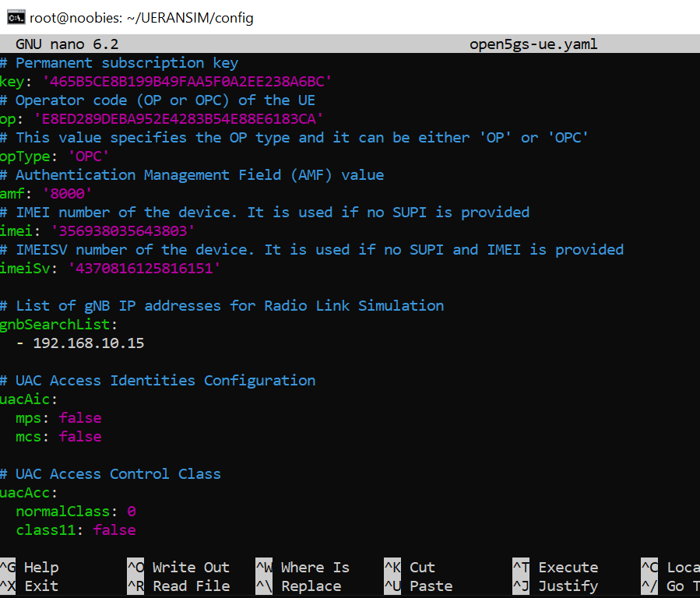Open nano Help

[42, 567]
